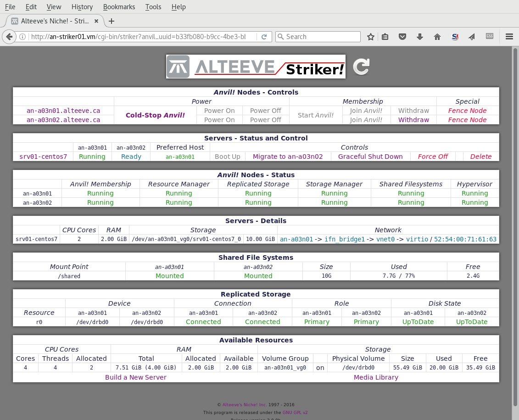Go to the browser home page icon
The width and height of the screenshot is (519, 420).
coord(437,37)
